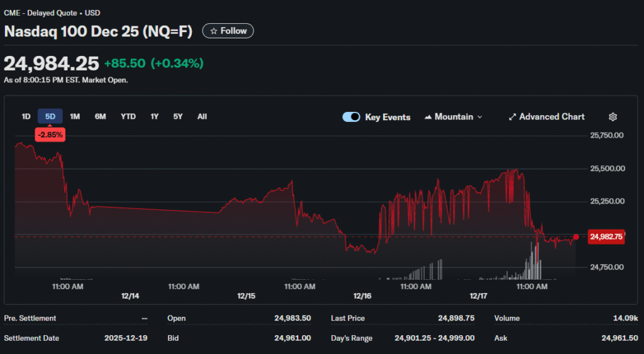Select the 5D time range tab

tap(50, 116)
